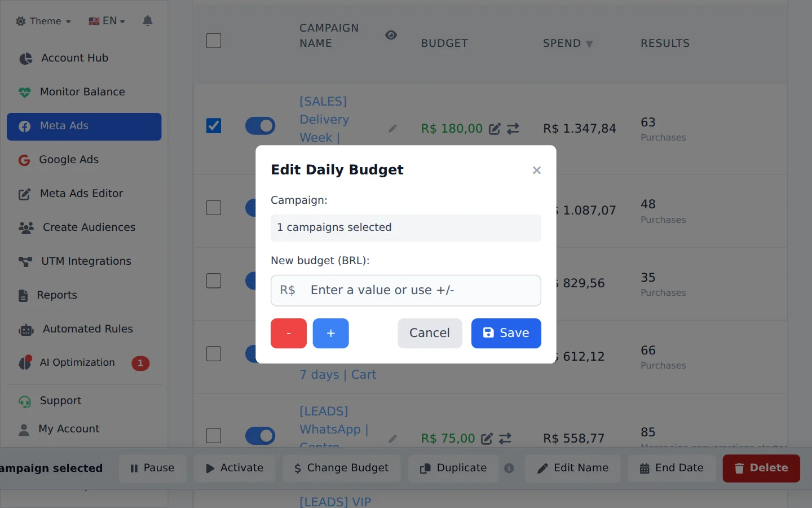The height and width of the screenshot is (508, 812).
Task: Click the info icon beside Duplicate
Action: pyautogui.click(x=509, y=468)
